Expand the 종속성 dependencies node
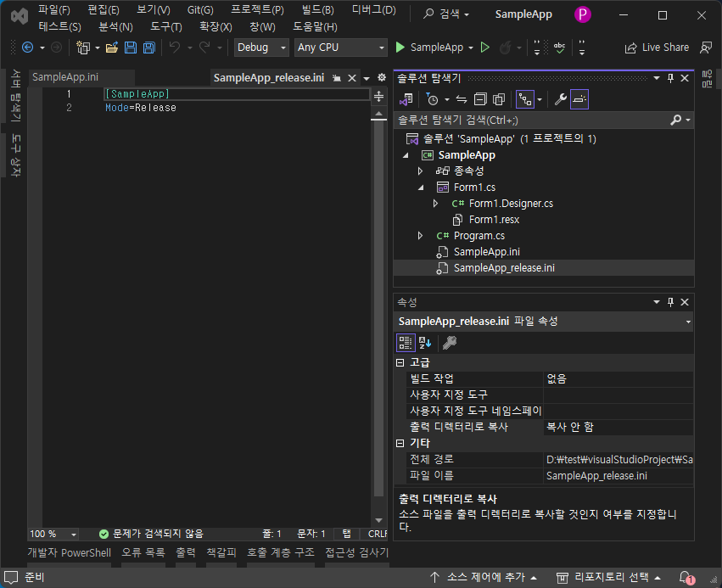The height and width of the screenshot is (588, 722). pos(420,171)
